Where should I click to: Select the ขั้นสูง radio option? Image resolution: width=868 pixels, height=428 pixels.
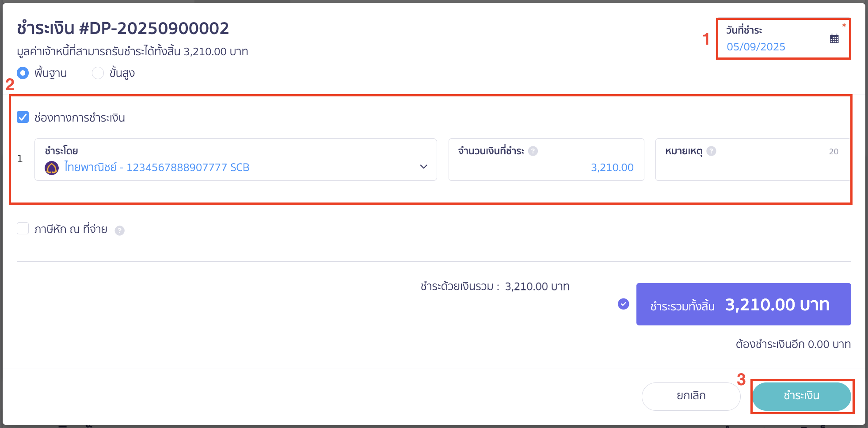pyautogui.click(x=98, y=73)
